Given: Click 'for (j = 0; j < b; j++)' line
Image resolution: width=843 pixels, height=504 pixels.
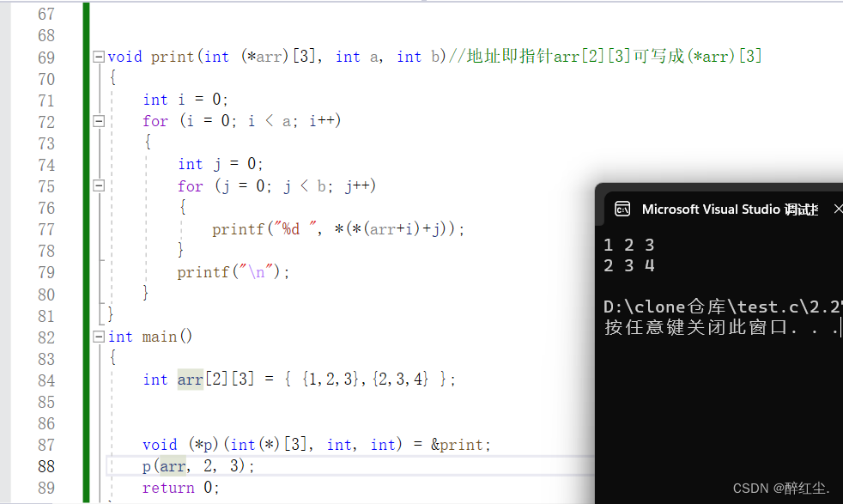Looking at the screenshot, I should (x=277, y=186).
